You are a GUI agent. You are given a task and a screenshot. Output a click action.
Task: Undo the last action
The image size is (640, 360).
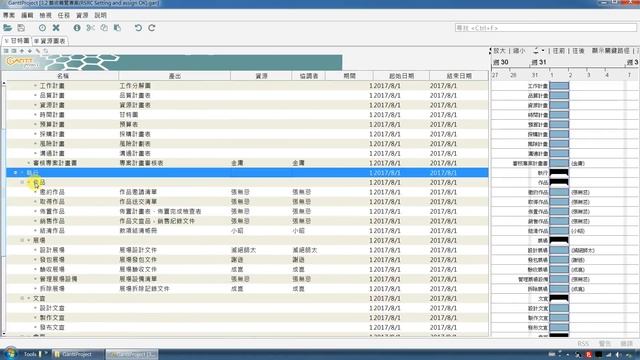tap(138, 28)
